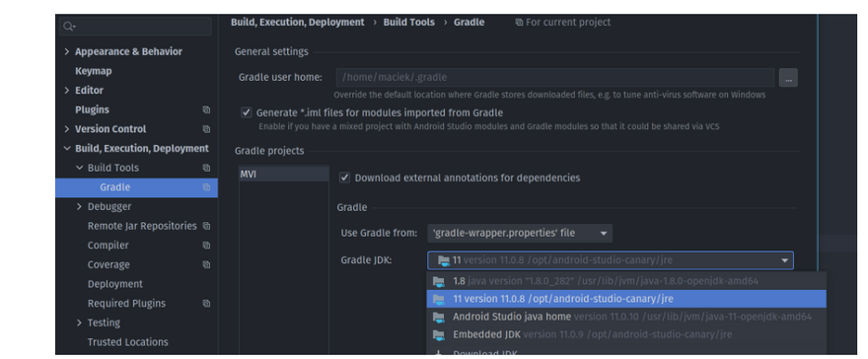Open Trusted Locations settings page

coord(128,342)
